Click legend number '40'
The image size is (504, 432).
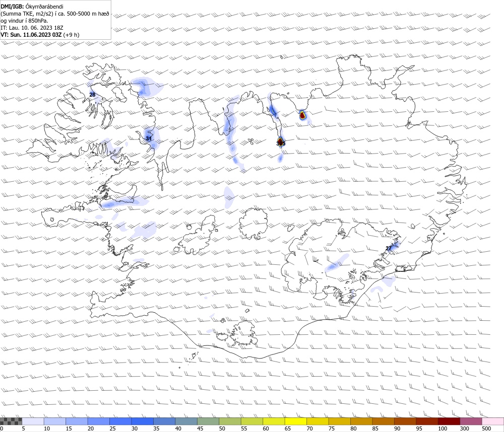[178, 428]
